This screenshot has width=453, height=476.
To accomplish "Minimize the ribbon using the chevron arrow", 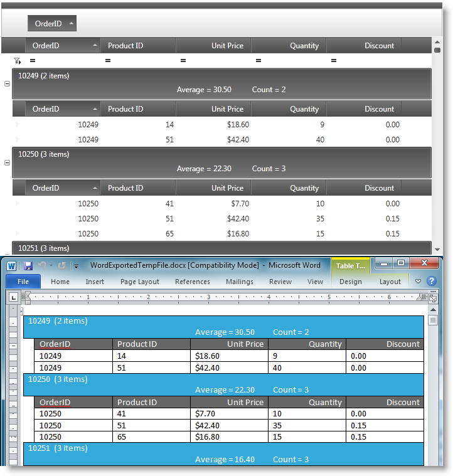I will pyautogui.click(x=418, y=282).
